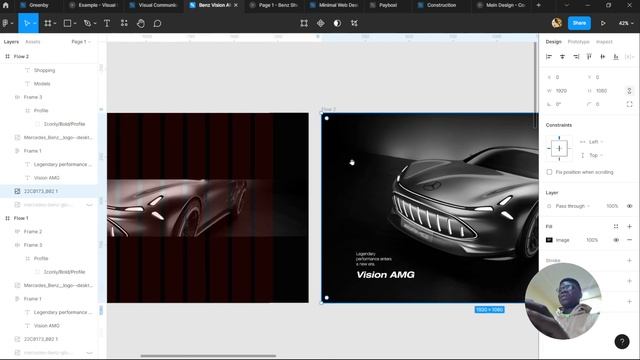
Task: Open a new tab with plus
Action: coord(538,5)
